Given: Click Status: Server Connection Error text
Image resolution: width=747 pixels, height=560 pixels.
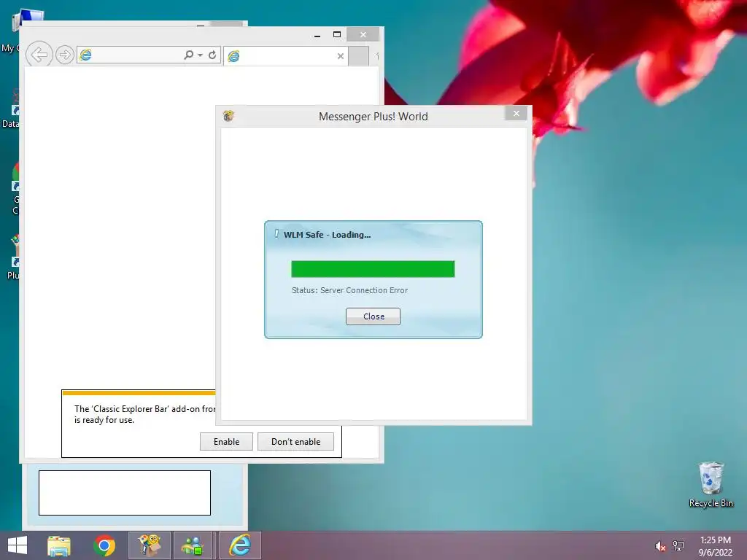Looking at the screenshot, I should pos(349,290).
